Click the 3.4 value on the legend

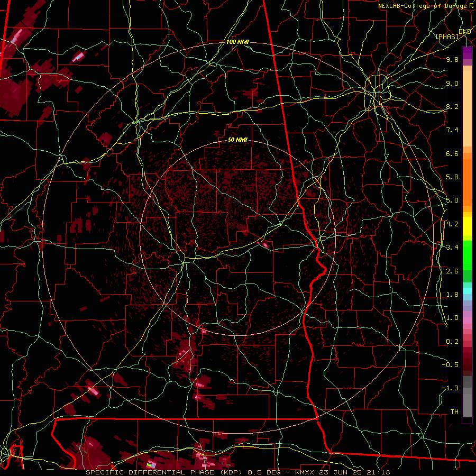[x=452, y=248]
